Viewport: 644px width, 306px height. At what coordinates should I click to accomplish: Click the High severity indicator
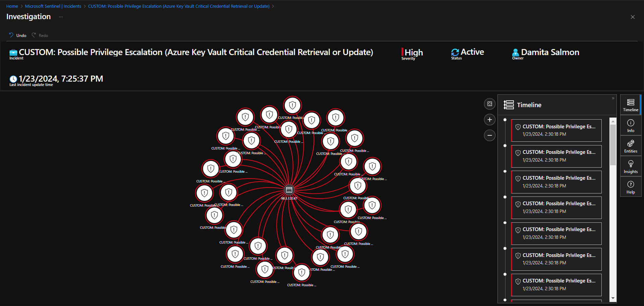pos(412,53)
